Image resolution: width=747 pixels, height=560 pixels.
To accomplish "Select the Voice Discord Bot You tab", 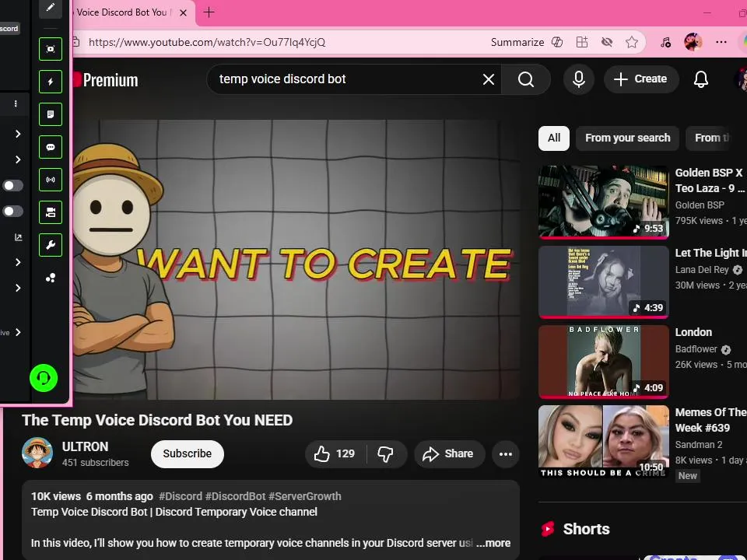I will tap(122, 12).
